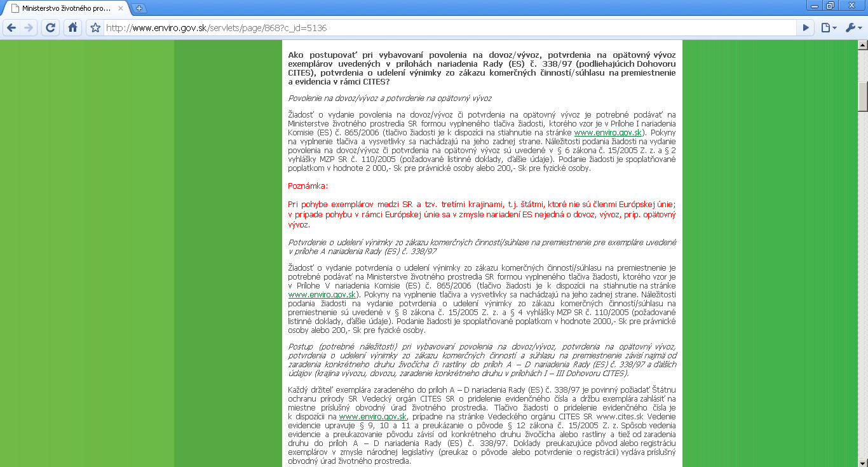Select the Ministerstvo životného pro... tab
The height and width of the screenshot is (467, 868).
[x=66, y=8]
